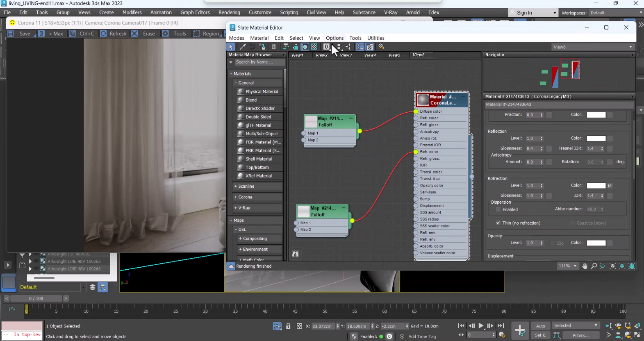Open the Refraction Color swatch
This screenshot has height=341, width=644.
(596, 186)
